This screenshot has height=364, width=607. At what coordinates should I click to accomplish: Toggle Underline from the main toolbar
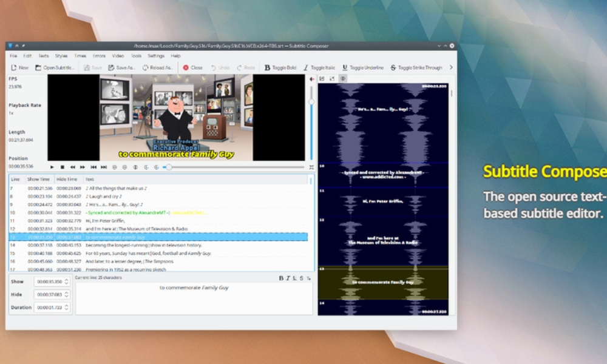coord(363,68)
